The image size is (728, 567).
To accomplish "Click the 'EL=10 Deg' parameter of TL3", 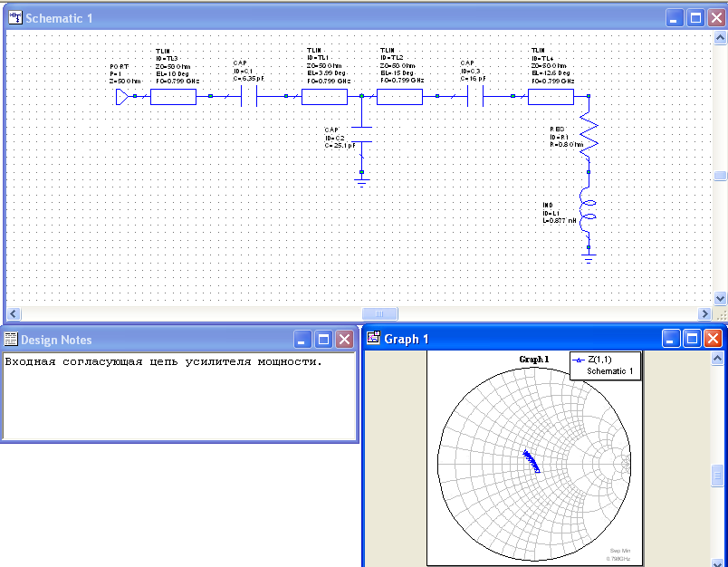I will (173, 74).
